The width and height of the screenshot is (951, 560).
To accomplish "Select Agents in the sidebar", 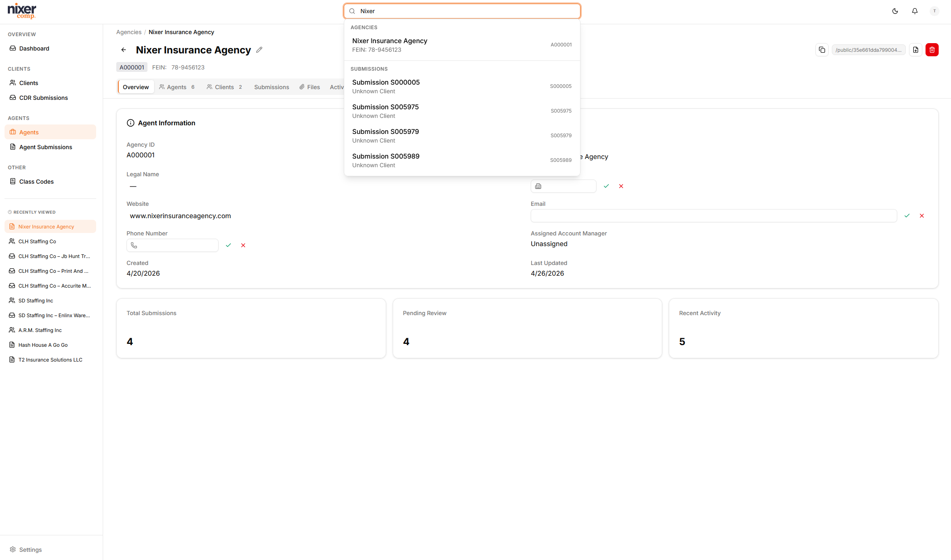I will pyautogui.click(x=50, y=132).
